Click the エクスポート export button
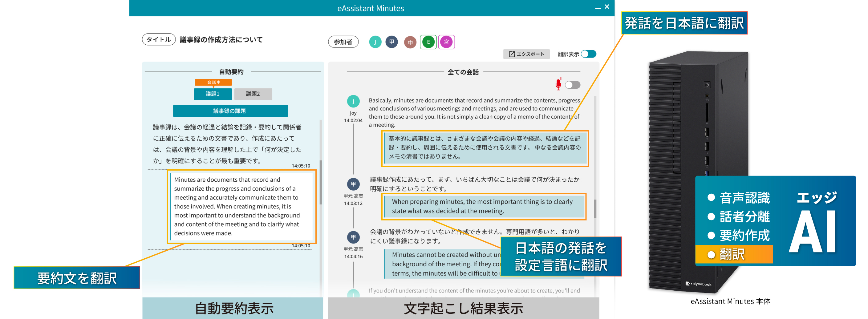 coord(526,54)
